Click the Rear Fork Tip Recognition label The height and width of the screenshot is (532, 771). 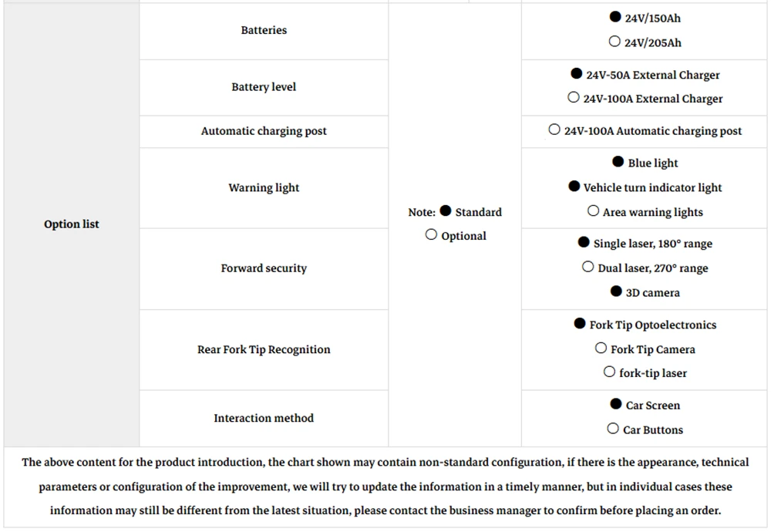coord(264,349)
